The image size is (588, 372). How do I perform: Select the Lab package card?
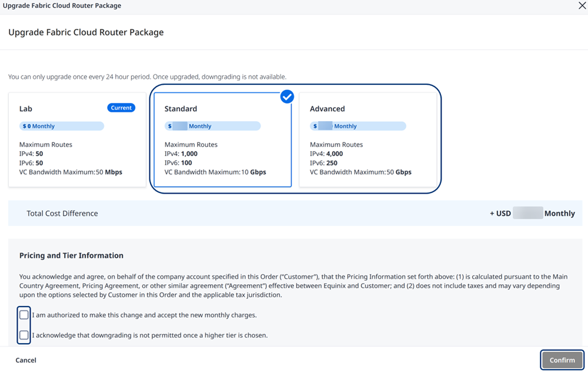pyautogui.click(x=77, y=139)
